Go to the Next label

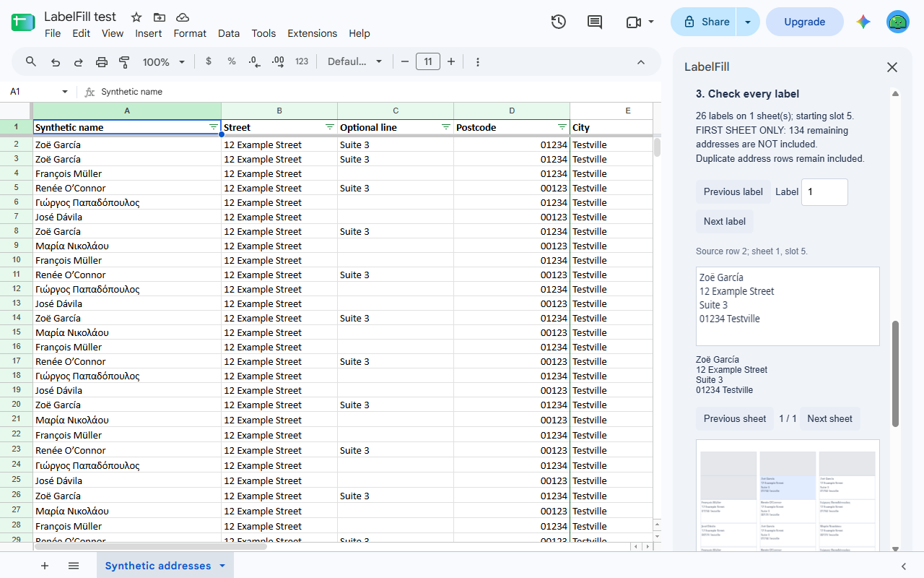[x=725, y=221]
